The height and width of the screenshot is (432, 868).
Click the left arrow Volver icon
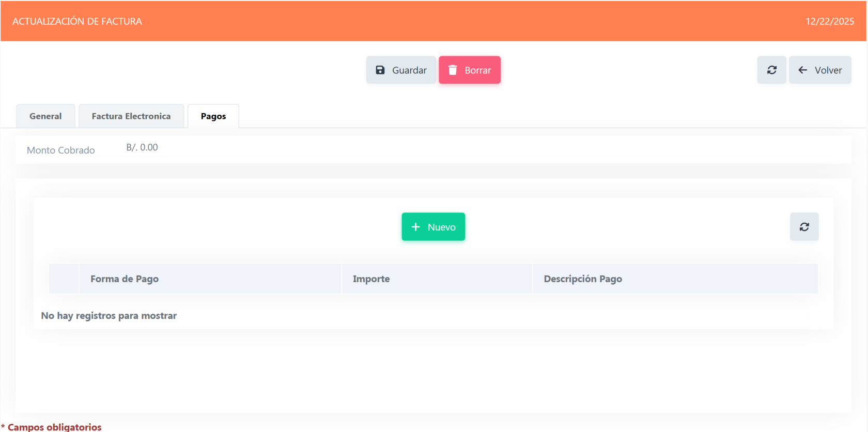tap(802, 70)
